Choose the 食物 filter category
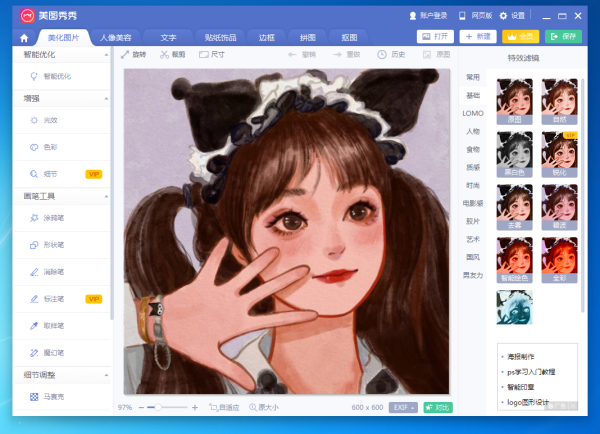 click(473, 149)
